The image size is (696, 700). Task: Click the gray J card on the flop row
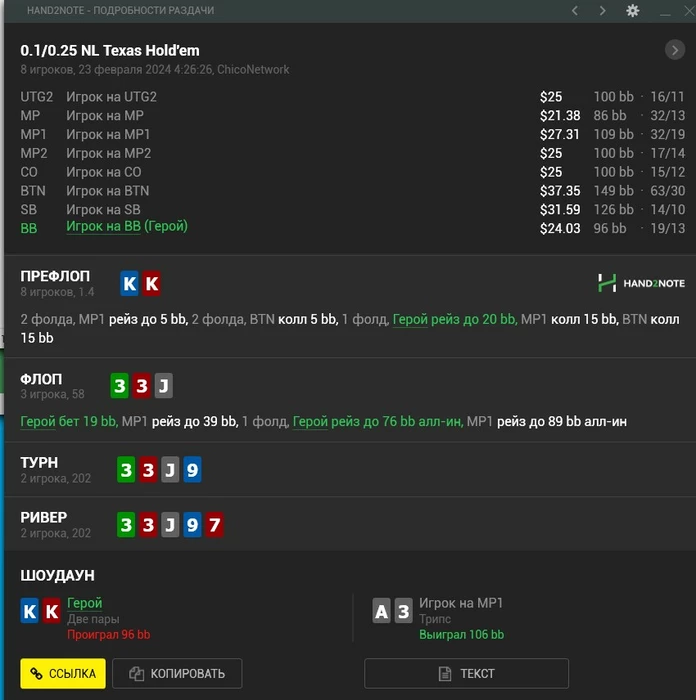coord(164,385)
